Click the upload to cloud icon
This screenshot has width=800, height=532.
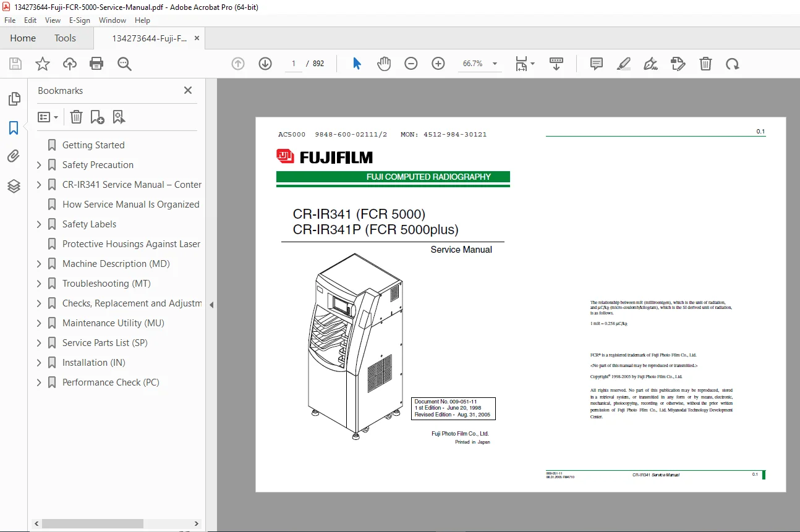pos(70,64)
